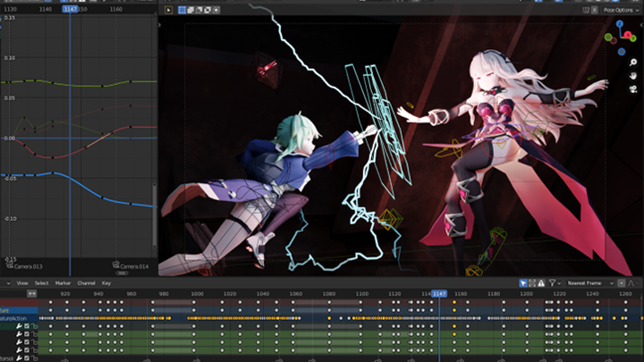The image size is (644, 362).
Task: Open the proportional falloff curve dropdown
Action: (633, 283)
